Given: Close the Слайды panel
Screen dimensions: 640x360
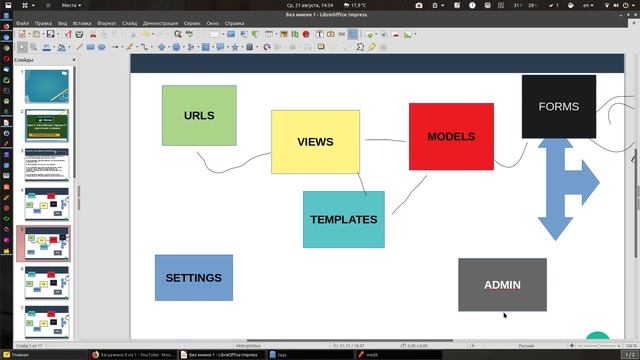Looking at the screenshot, I should point(74,60).
